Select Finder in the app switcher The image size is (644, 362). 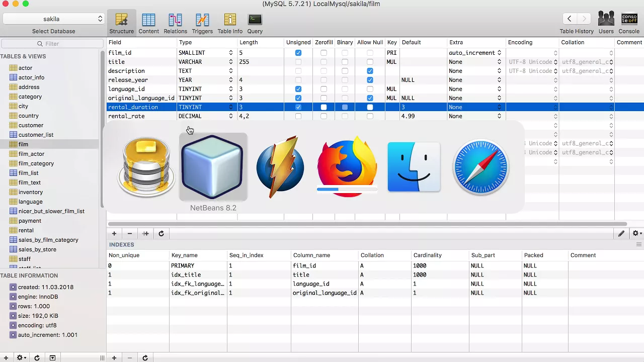point(414,167)
